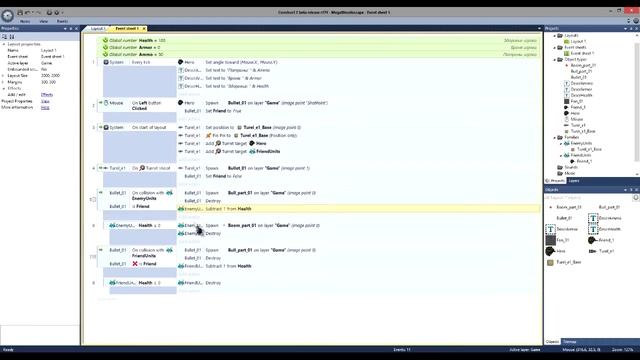The height and width of the screenshot is (360, 640).
Task: Collapse the Event sheets folder in Projects
Action: [x=555, y=48]
